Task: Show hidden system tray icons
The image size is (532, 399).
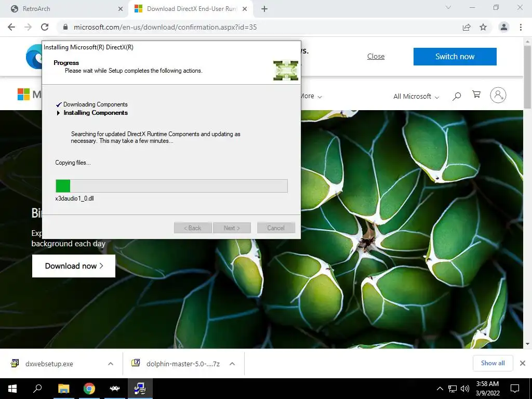Action: 440,389
